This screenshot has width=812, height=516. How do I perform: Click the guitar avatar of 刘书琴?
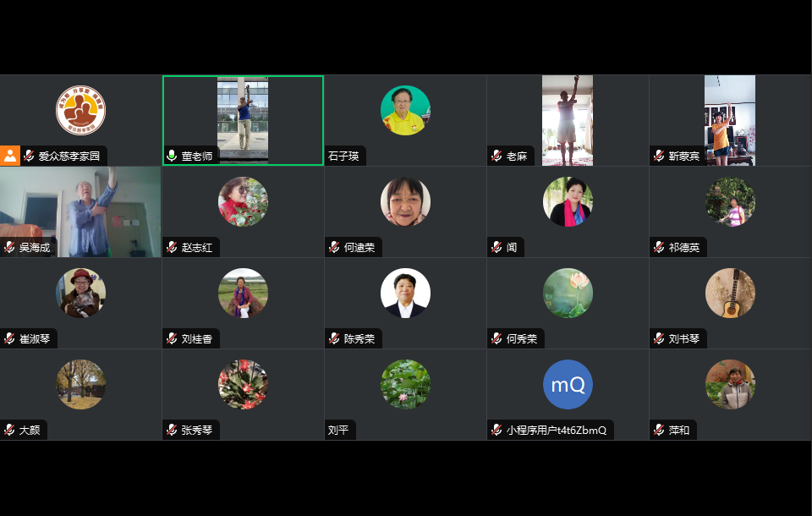(730, 293)
